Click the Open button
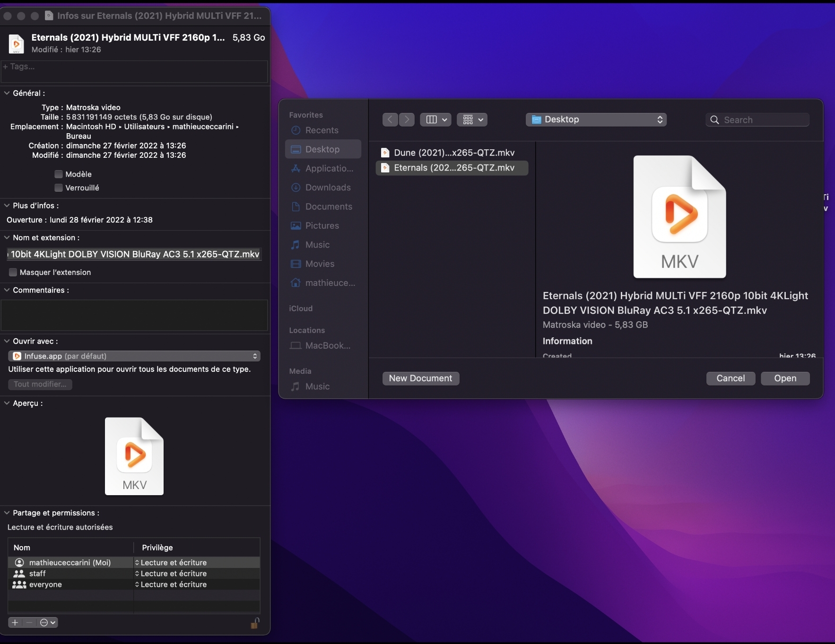Image resolution: width=835 pixels, height=644 pixels. click(785, 378)
